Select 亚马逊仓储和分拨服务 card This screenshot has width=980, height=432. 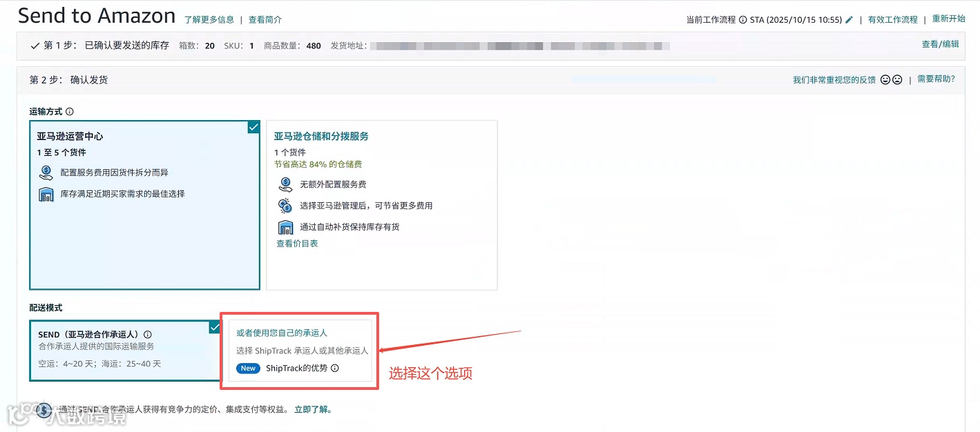click(x=382, y=205)
